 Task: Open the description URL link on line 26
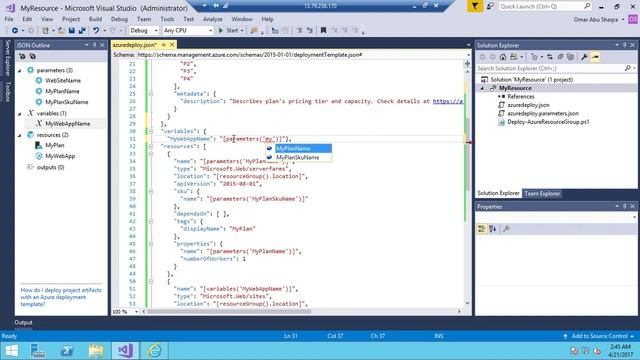coord(448,101)
